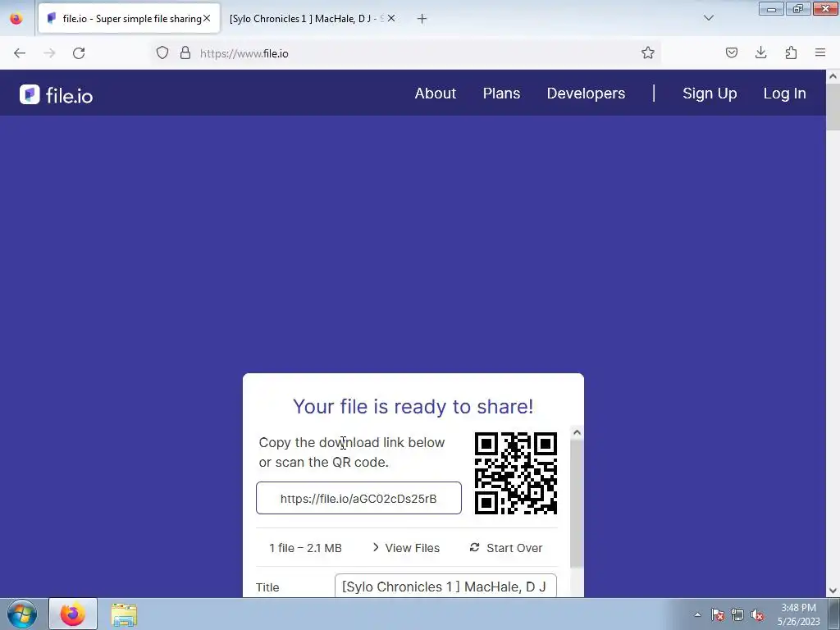Show hidden tray icons arrow
The height and width of the screenshot is (630, 840).
point(697,614)
